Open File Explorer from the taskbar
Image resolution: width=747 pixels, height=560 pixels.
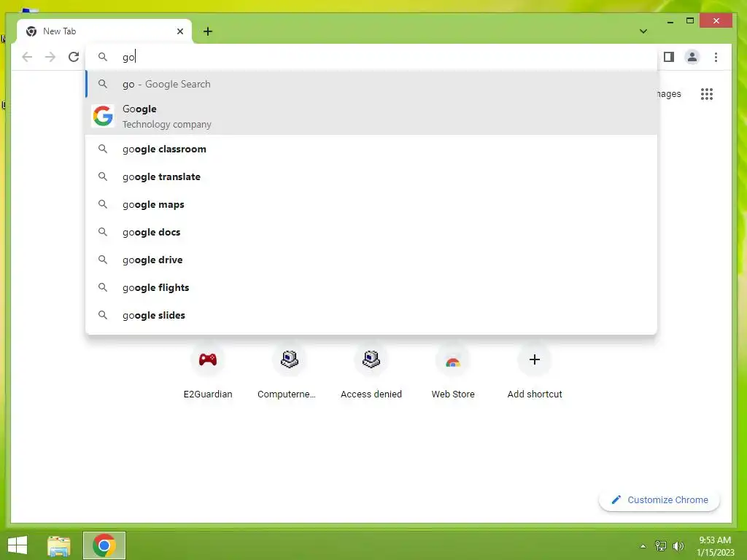pos(59,545)
